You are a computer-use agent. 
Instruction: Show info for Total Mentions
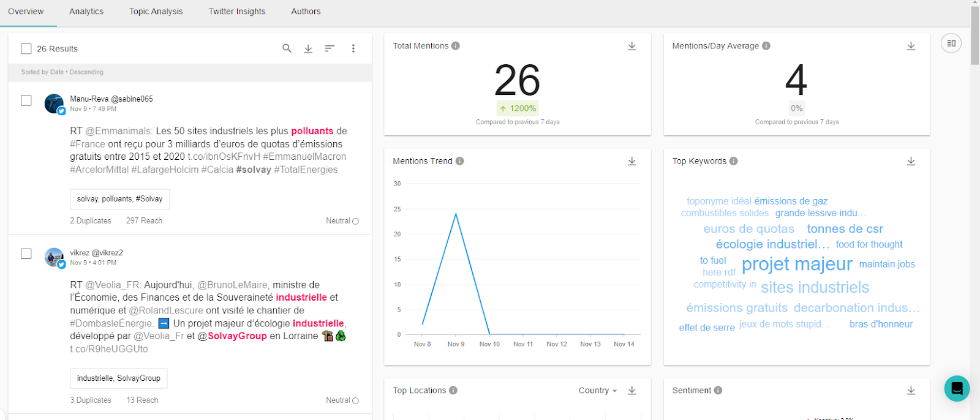(x=456, y=46)
